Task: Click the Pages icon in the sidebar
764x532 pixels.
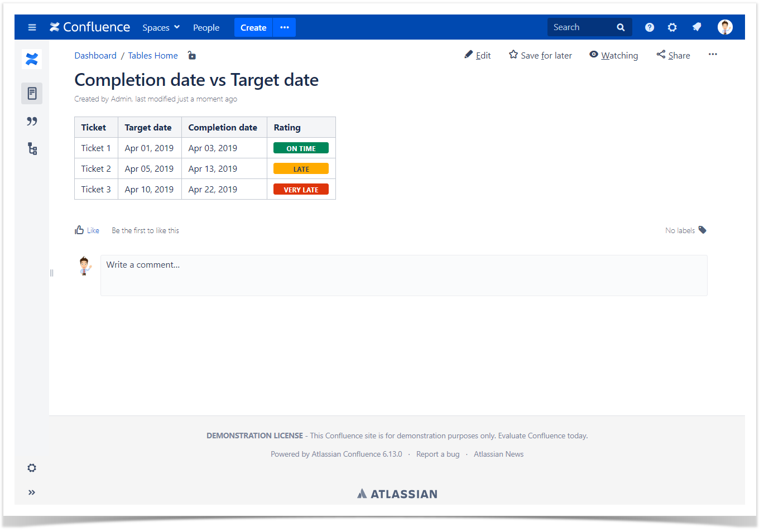Action: coord(32,93)
